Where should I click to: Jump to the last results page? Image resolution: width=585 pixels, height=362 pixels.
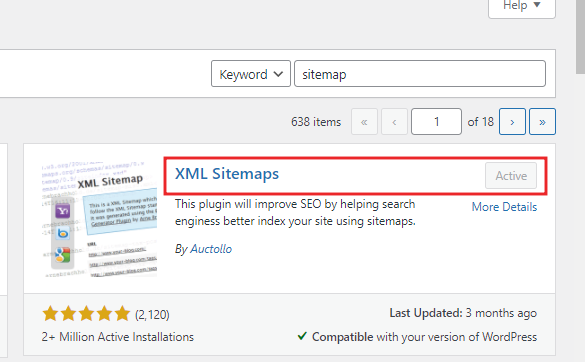click(x=542, y=122)
